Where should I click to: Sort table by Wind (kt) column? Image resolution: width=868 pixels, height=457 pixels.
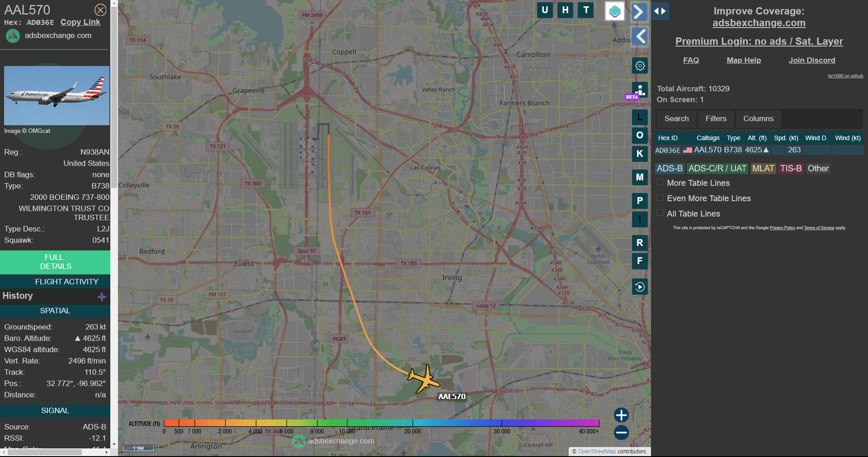point(848,138)
